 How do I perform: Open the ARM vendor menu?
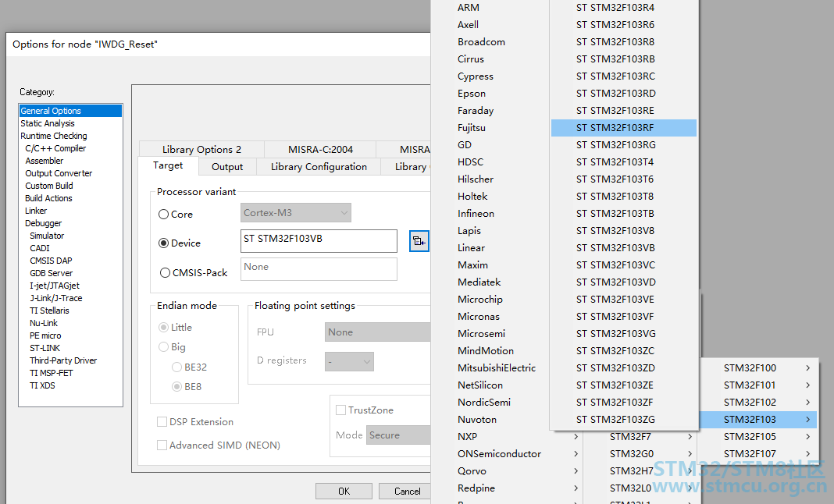[x=468, y=8]
